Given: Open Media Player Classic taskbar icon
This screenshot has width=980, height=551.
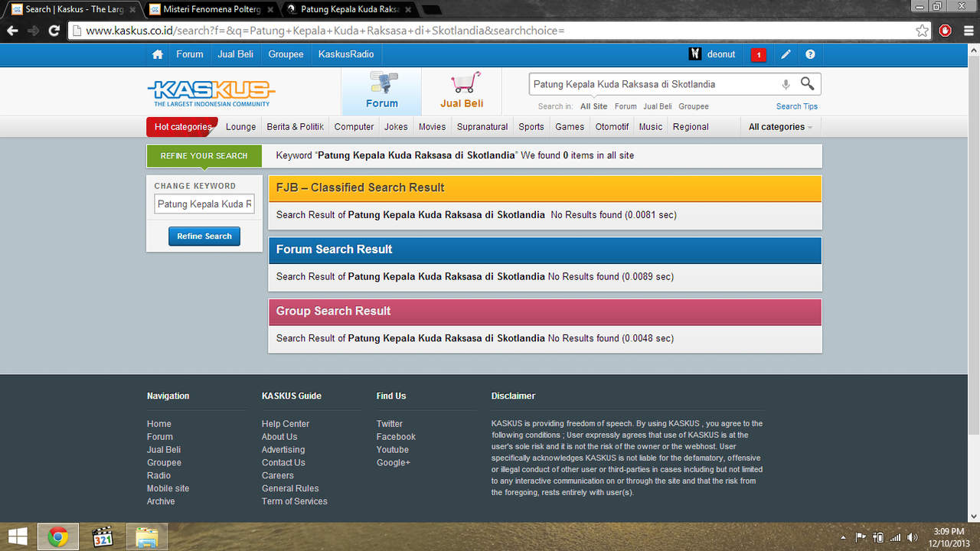Looking at the screenshot, I should tap(103, 537).
